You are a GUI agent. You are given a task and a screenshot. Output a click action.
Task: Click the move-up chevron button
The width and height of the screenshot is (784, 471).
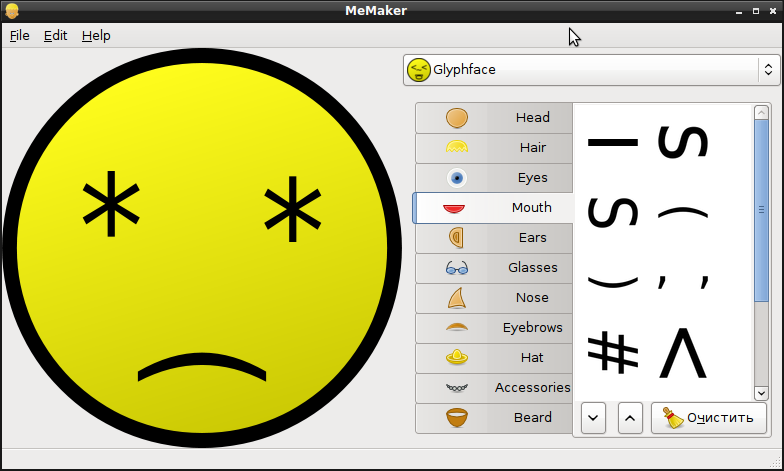tap(630, 418)
